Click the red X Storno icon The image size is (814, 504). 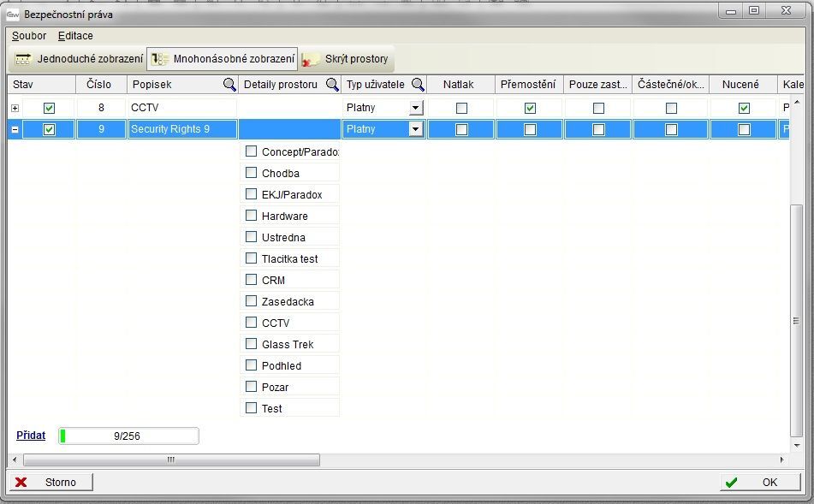[21, 482]
